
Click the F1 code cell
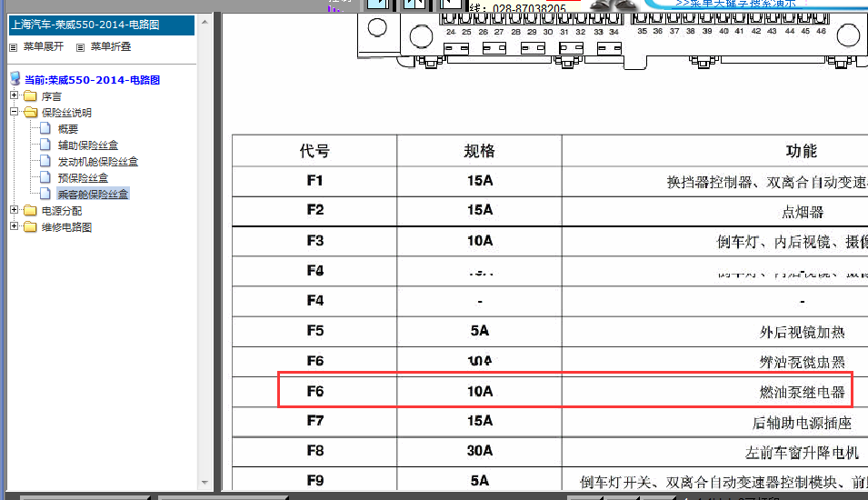click(314, 181)
